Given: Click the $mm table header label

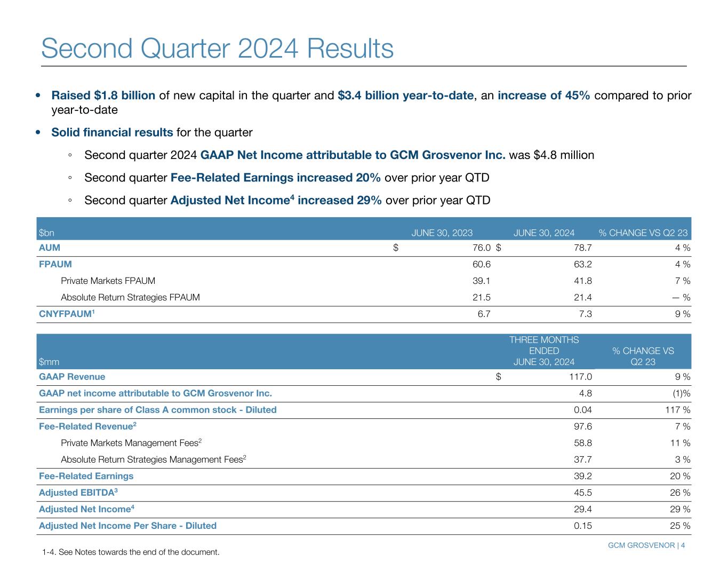Looking at the screenshot, I should [x=49, y=362].
